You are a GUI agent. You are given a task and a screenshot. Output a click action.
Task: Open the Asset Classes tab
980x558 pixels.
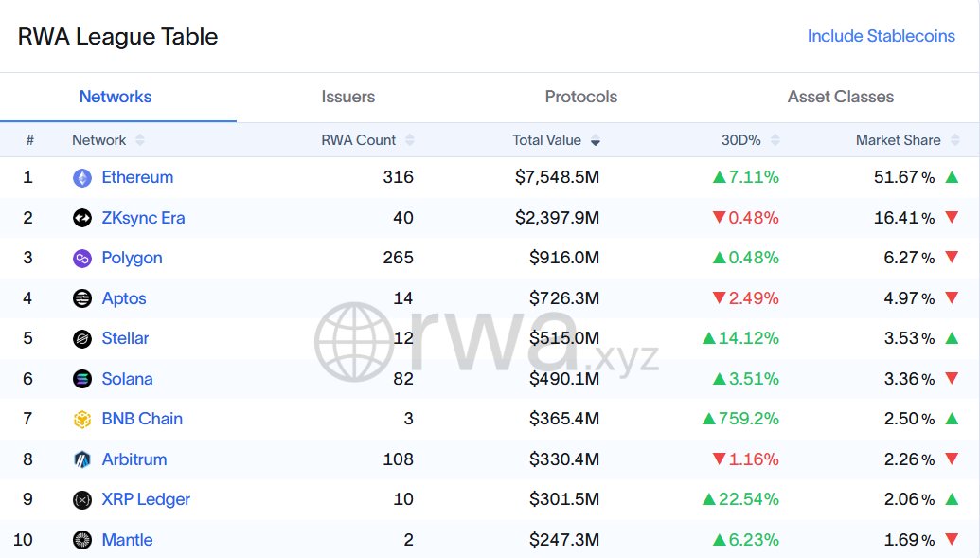pos(841,97)
